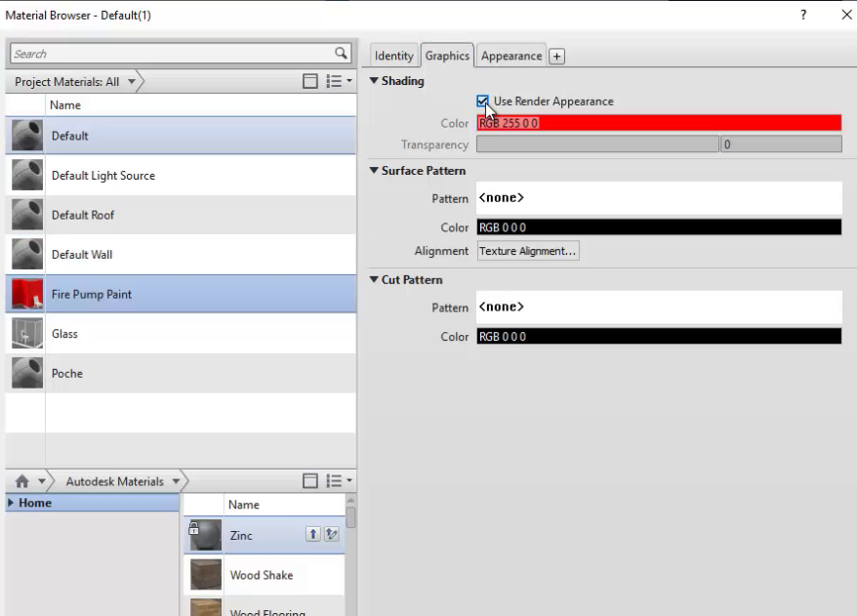Click the Surface Pattern <none> pattern box
Screen dimensions: 857x616
tap(659, 198)
